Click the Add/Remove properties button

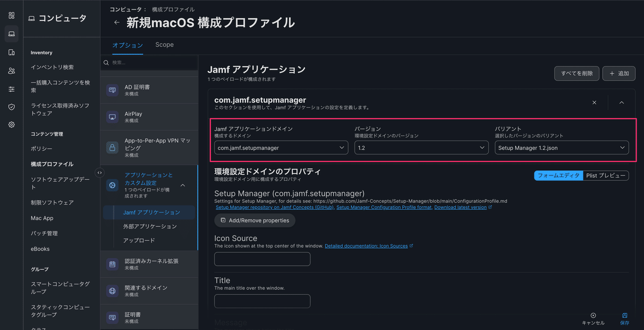[254, 220]
